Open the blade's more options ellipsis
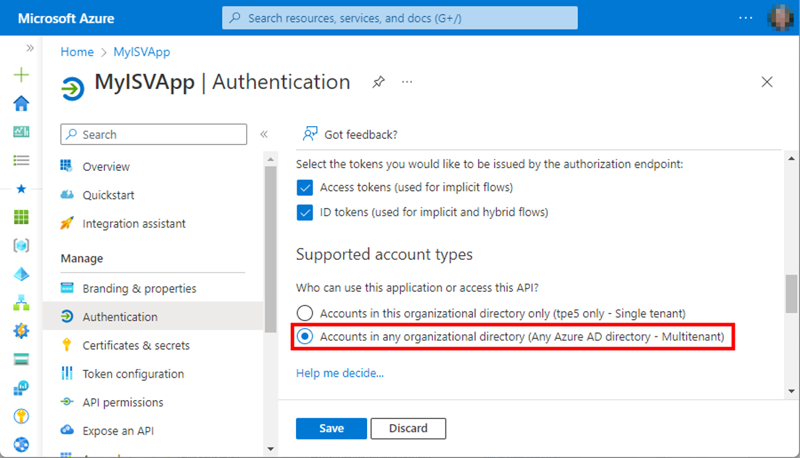 (407, 82)
